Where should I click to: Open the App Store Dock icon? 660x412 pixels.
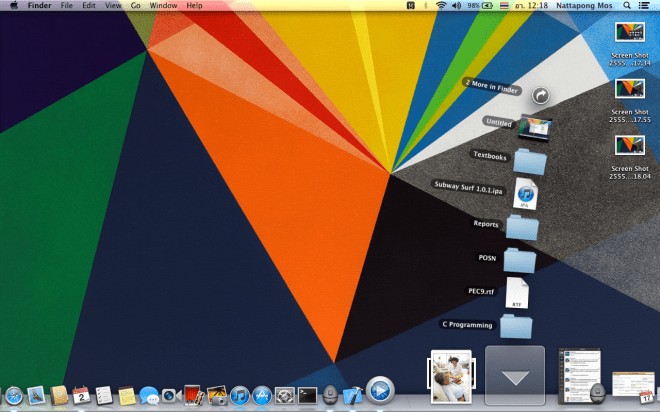262,396
